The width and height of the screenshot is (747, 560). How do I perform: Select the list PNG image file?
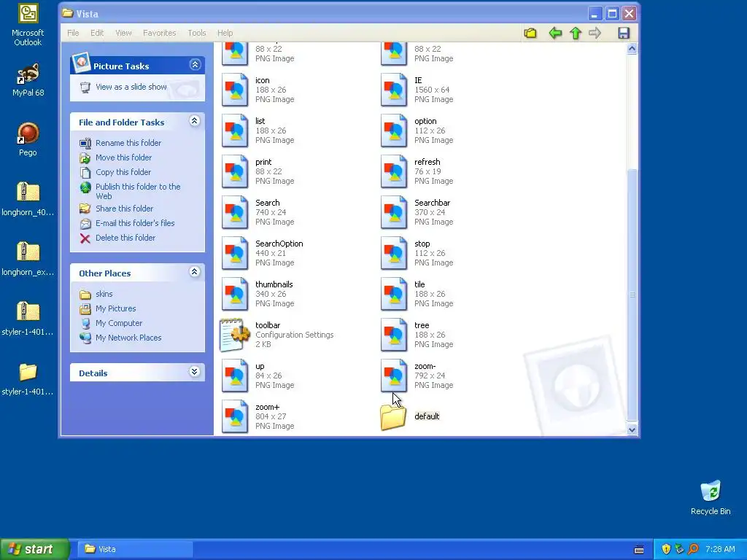pyautogui.click(x=258, y=131)
